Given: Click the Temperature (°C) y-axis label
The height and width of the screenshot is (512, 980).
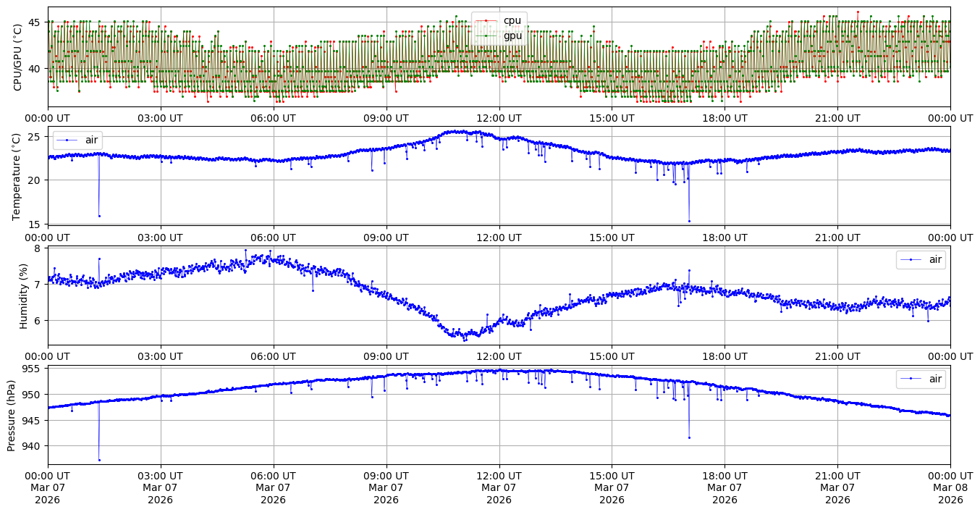Looking at the screenshot, I should click(18, 176).
